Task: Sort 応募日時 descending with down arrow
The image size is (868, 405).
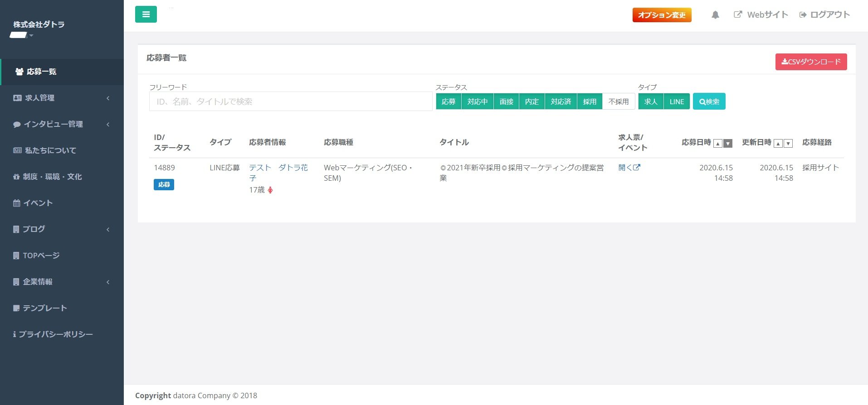Action: (728, 144)
